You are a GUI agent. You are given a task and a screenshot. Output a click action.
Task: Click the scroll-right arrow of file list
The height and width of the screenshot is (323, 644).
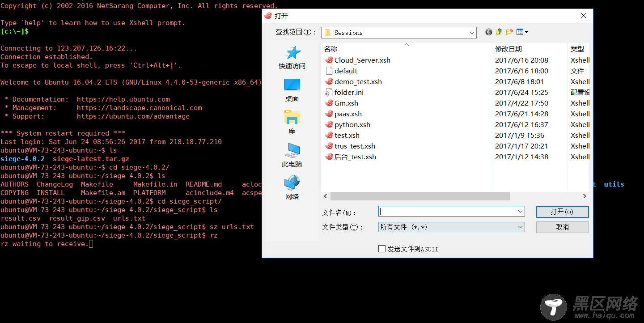(x=585, y=196)
